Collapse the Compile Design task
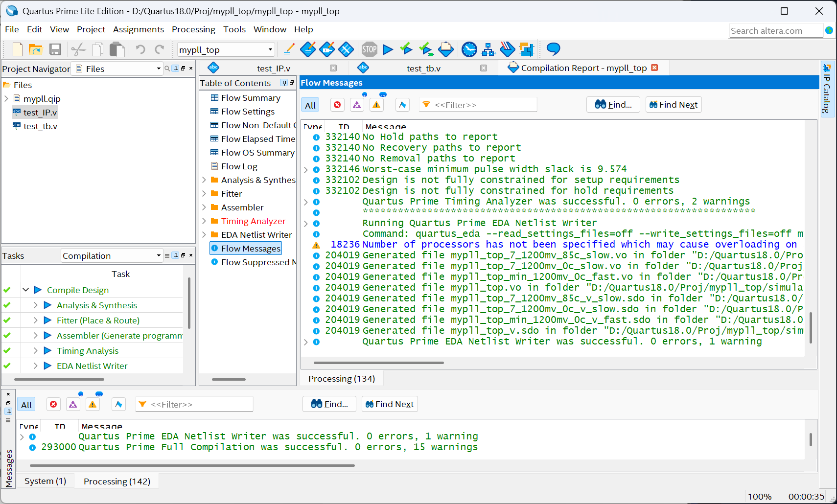This screenshot has width=837, height=504. pos(25,290)
